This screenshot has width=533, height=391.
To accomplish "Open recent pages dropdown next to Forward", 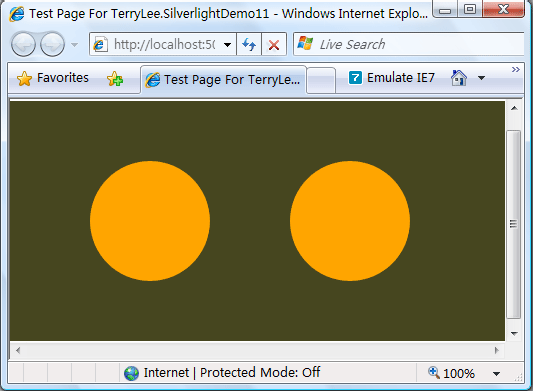I will pyautogui.click(x=74, y=45).
